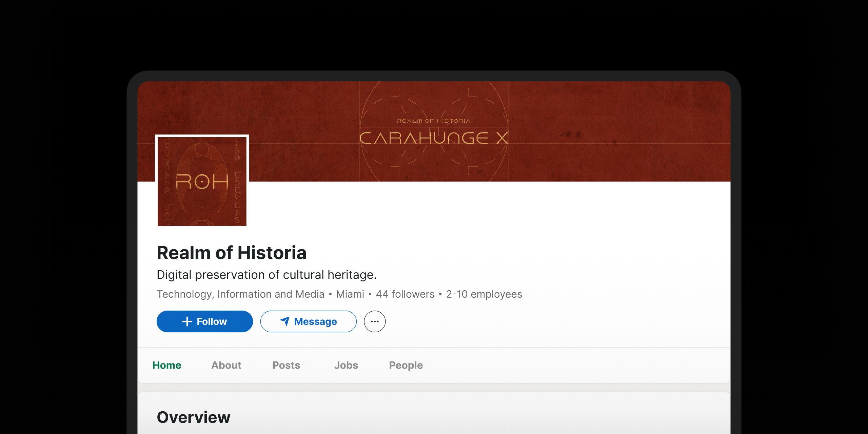
Task: Open the 2-10 employees listing
Action: tap(484, 294)
